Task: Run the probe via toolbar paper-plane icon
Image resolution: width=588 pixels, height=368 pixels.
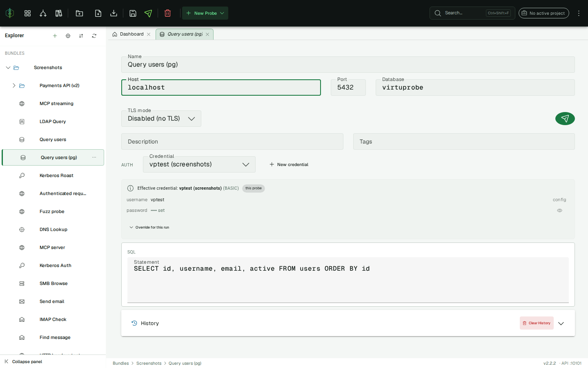Action: pos(148,13)
